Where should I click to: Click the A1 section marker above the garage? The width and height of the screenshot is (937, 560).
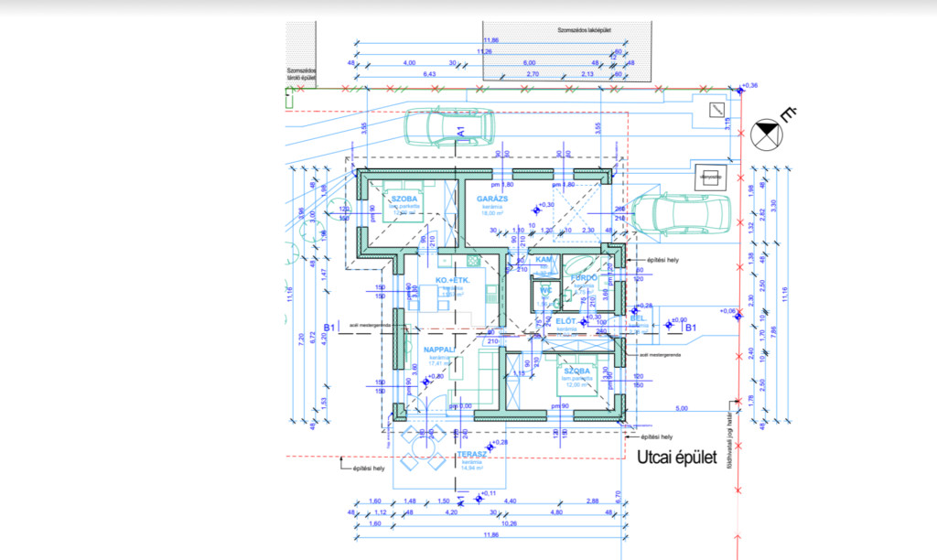pos(462,134)
